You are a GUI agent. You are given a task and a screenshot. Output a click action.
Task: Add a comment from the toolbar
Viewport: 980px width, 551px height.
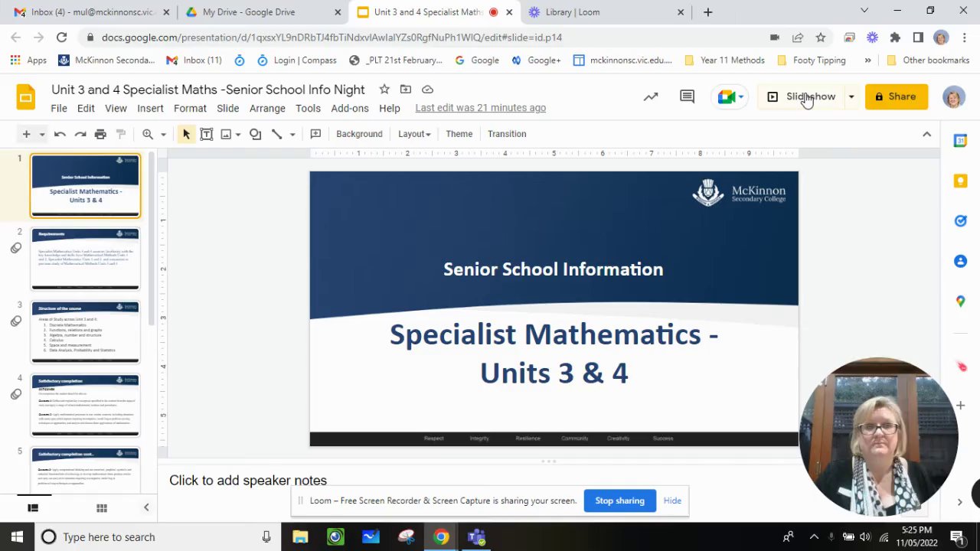pyautogui.click(x=315, y=134)
